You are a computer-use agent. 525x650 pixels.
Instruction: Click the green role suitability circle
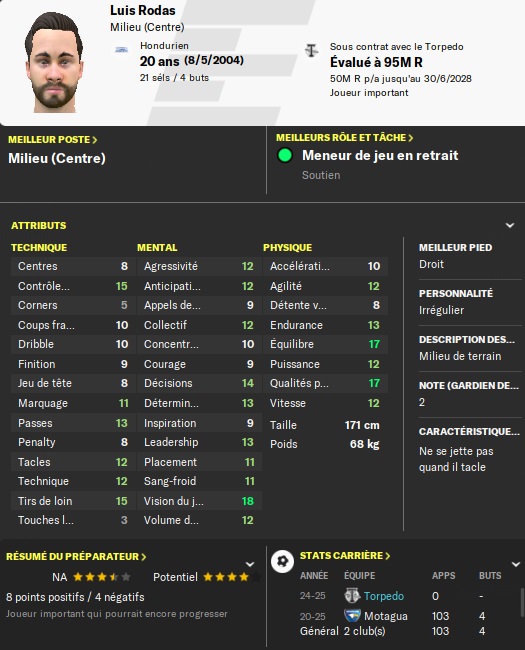pyautogui.click(x=285, y=155)
